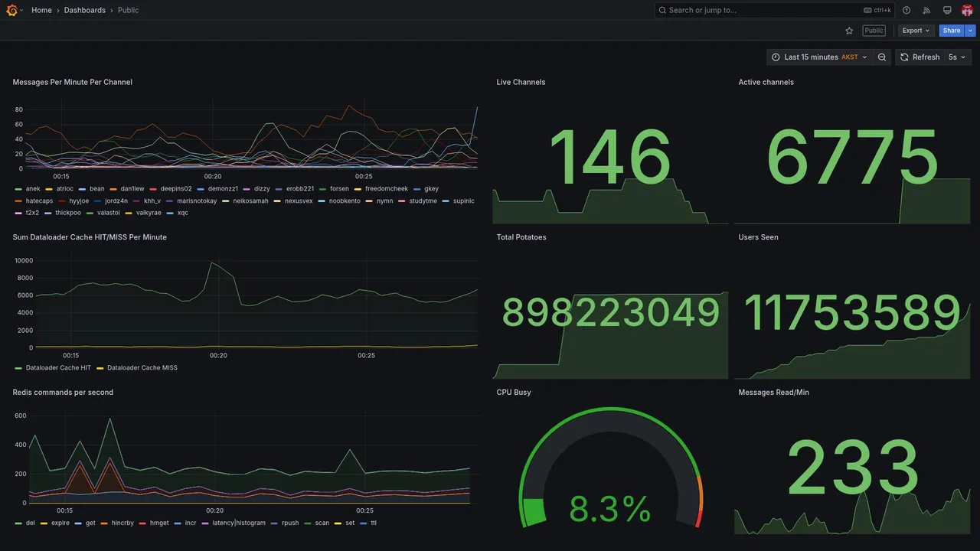Click the monitor icon in top bar
This screenshot has height=551, width=980.
pos(947,10)
